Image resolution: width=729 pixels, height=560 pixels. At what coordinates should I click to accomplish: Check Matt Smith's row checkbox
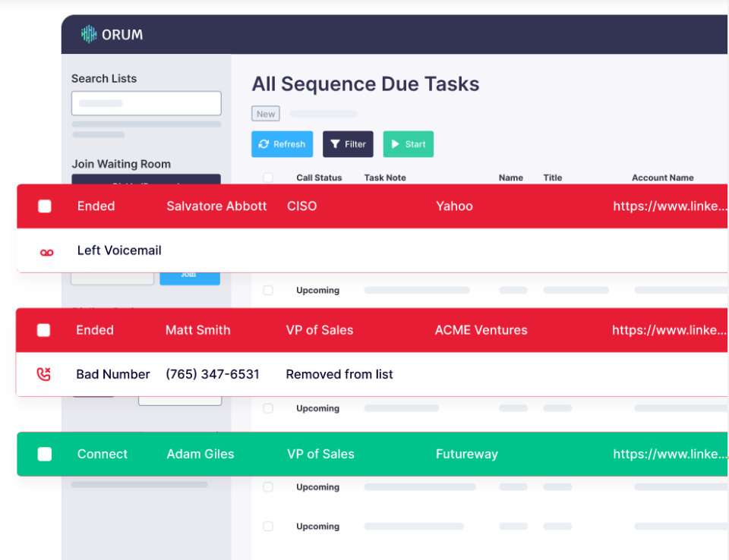[x=43, y=330]
